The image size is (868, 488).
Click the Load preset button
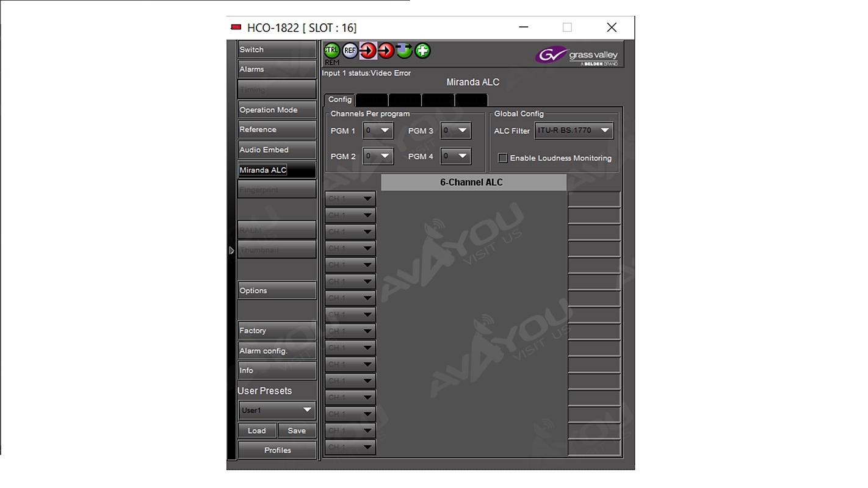pyautogui.click(x=256, y=431)
